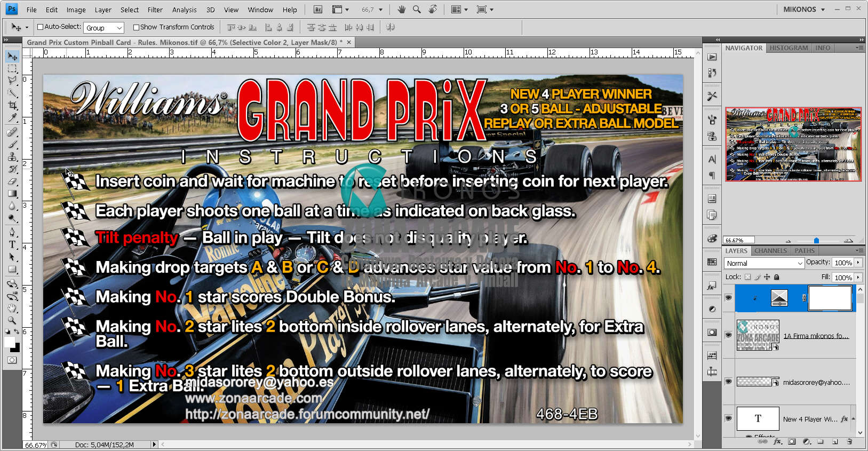The image size is (868, 451).
Task: Select the Healing Brush tool
Action: tap(12, 132)
